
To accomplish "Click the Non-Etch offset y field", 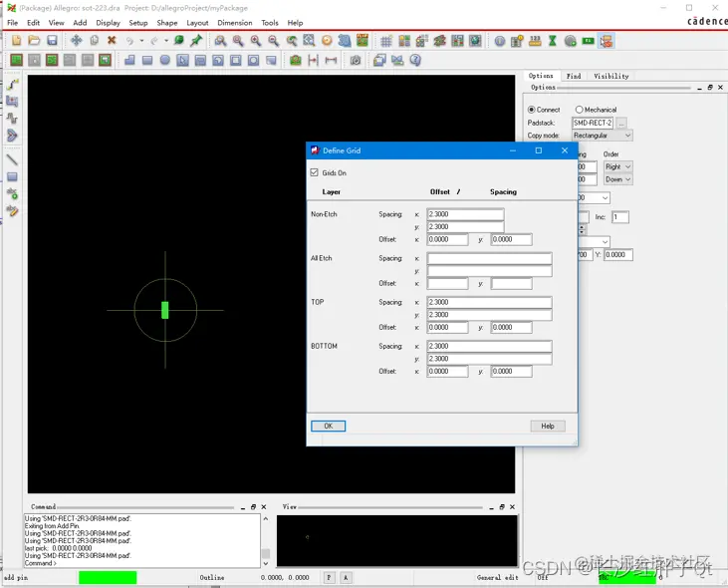I will coord(511,239).
